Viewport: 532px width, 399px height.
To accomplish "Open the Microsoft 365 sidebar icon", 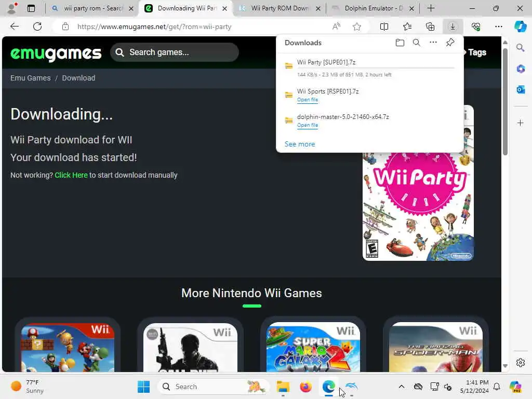I will tap(521, 69).
